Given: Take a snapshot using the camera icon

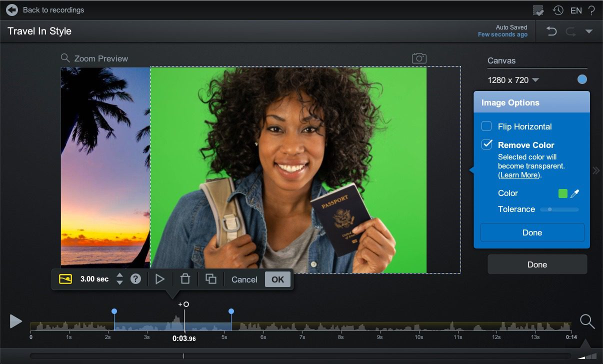Looking at the screenshot, I should (419, 58).
